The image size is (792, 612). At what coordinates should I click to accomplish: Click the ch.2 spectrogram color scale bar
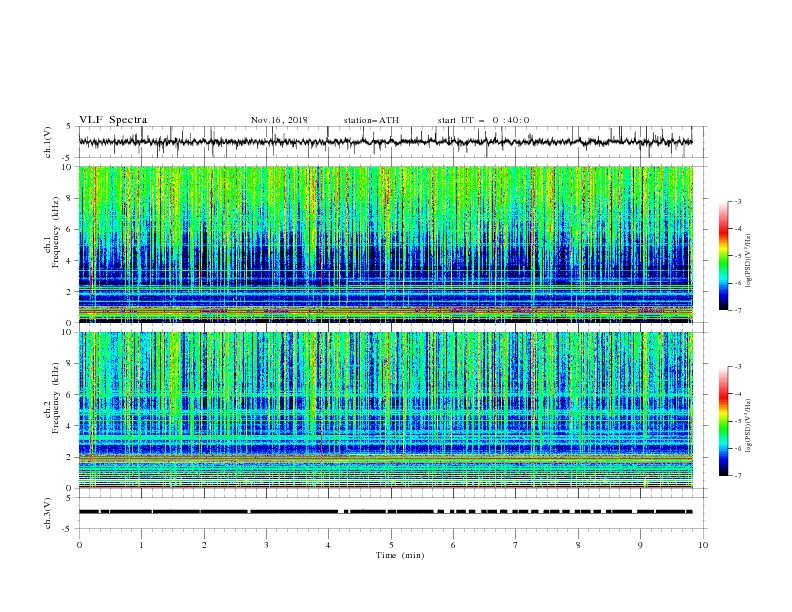[723, 421]
